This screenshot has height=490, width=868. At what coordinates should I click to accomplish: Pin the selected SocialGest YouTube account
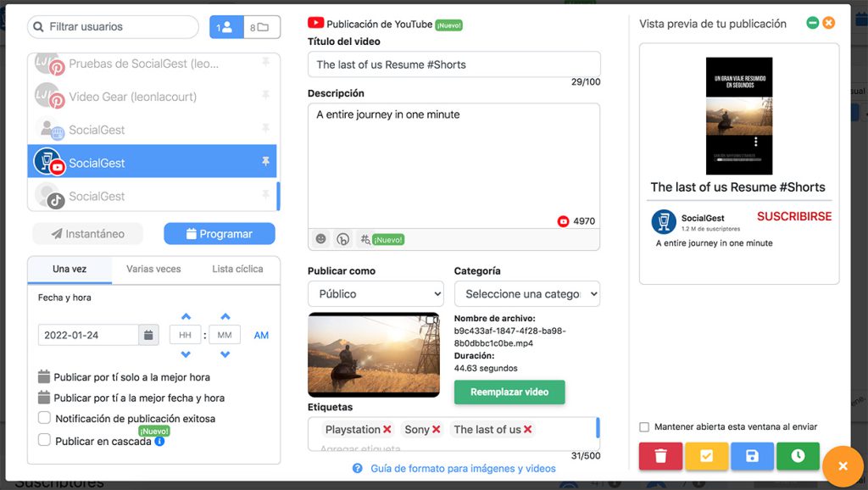(x=265, y=161)
